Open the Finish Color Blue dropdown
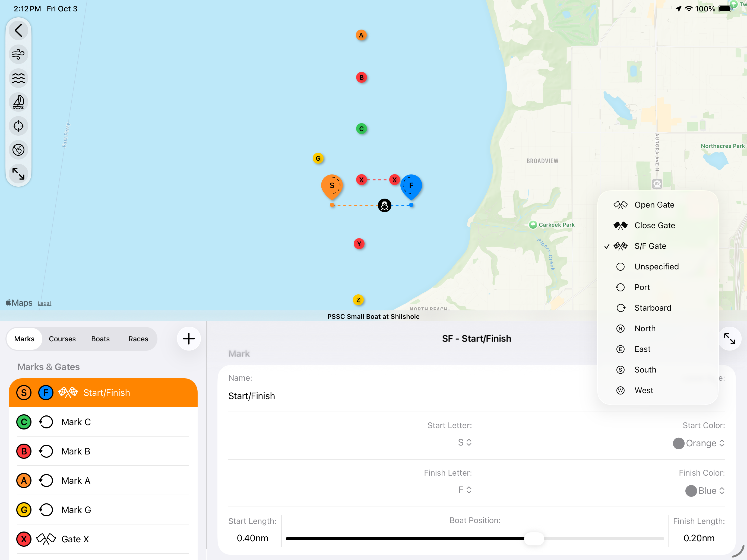The width and height of the screenshot is (747, 560). pos(705,491)
